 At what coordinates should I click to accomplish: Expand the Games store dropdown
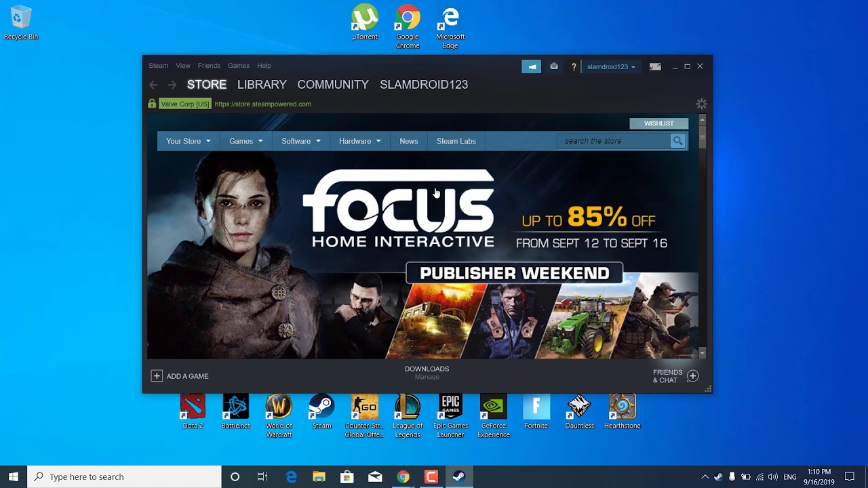(x=245, y=141)
